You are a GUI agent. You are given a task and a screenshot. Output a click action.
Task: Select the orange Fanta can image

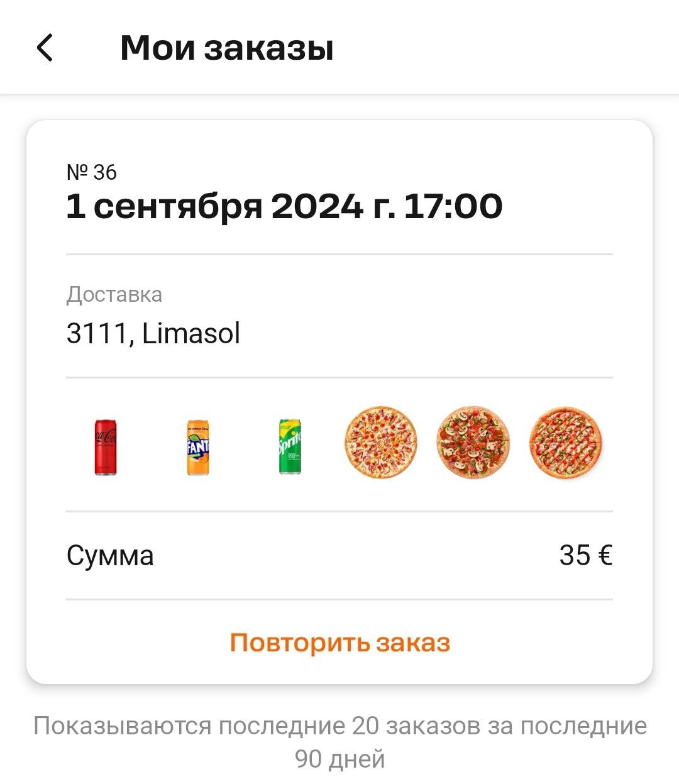click(x=198, y=447)
